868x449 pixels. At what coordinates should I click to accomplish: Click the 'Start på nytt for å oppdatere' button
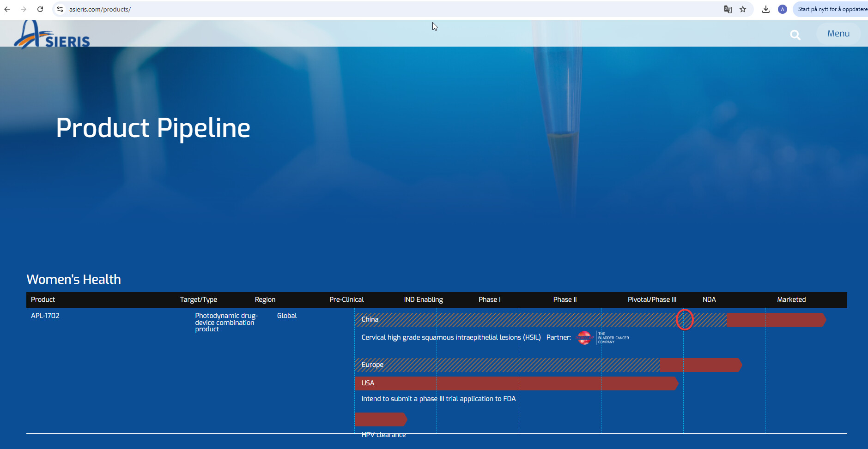click(832, 9)
